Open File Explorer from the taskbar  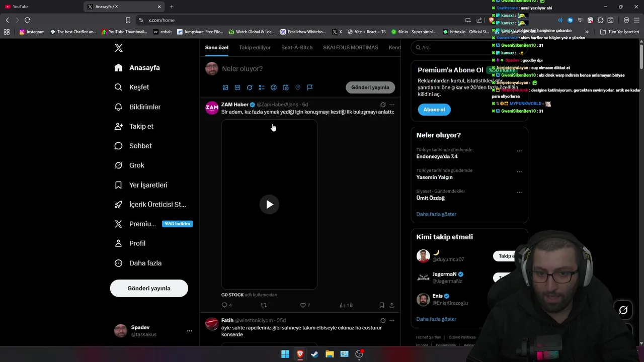[330, 354]
